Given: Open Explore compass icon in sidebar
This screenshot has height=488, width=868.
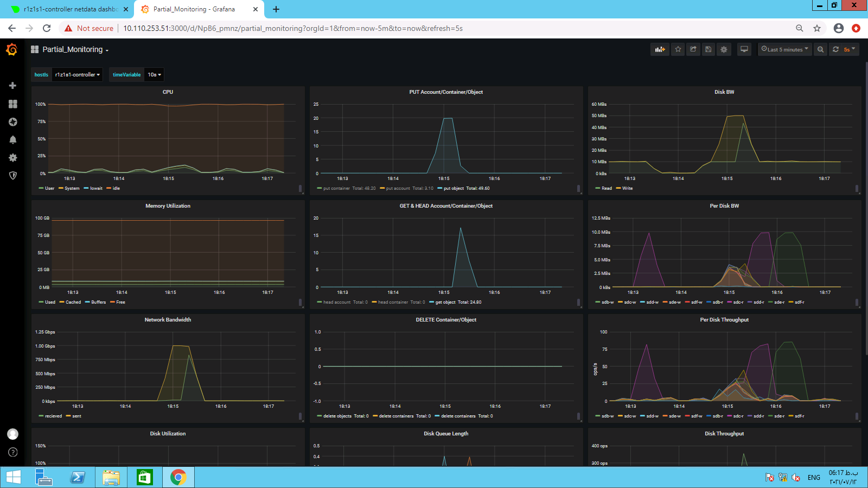Looking at the screenshot, I should click(12, 122).
